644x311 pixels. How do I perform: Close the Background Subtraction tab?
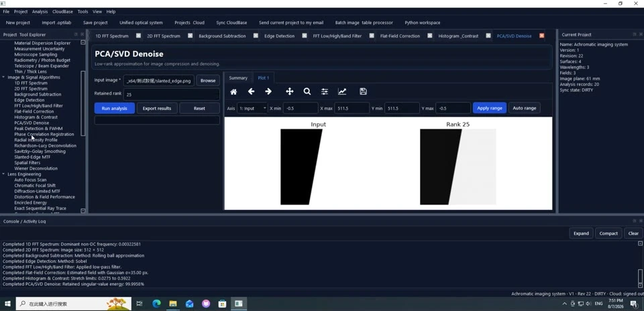coord(256,36)
